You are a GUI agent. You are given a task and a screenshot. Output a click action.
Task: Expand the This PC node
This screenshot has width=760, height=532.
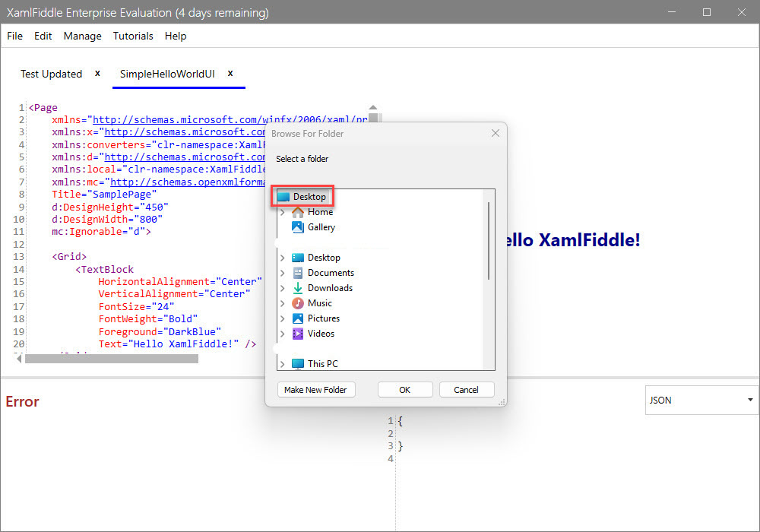[x=283, y=364]
